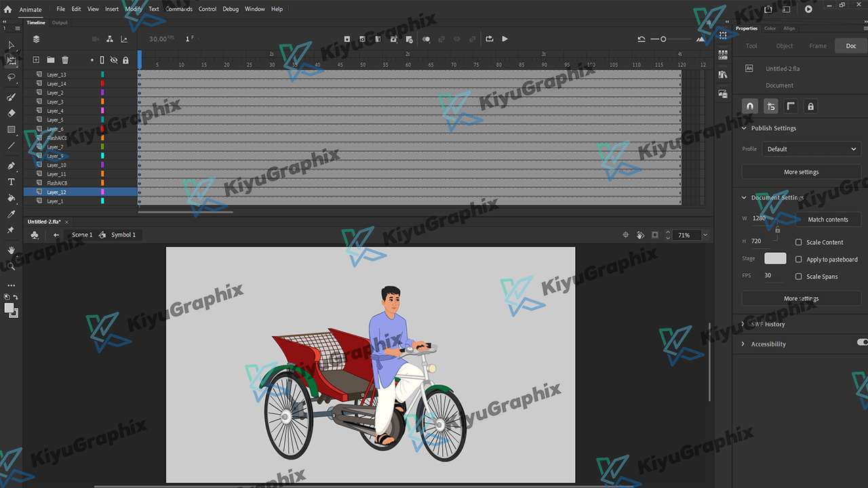
Task: Select the Paint Bucket tool
Action: [11, 199]
